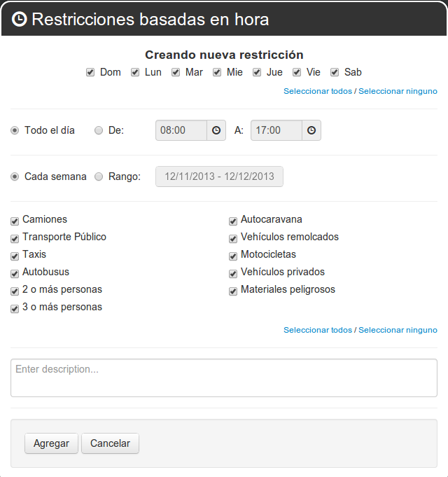Image resolution: width=448 pixels, height=477 pixels.
Task: Disable the Materiales peligrosos checkbox
Action: pos(233,291)
